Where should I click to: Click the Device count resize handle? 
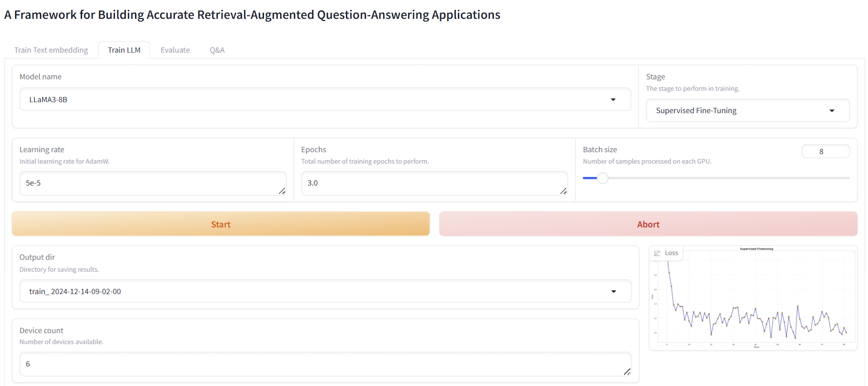[627, 371]
